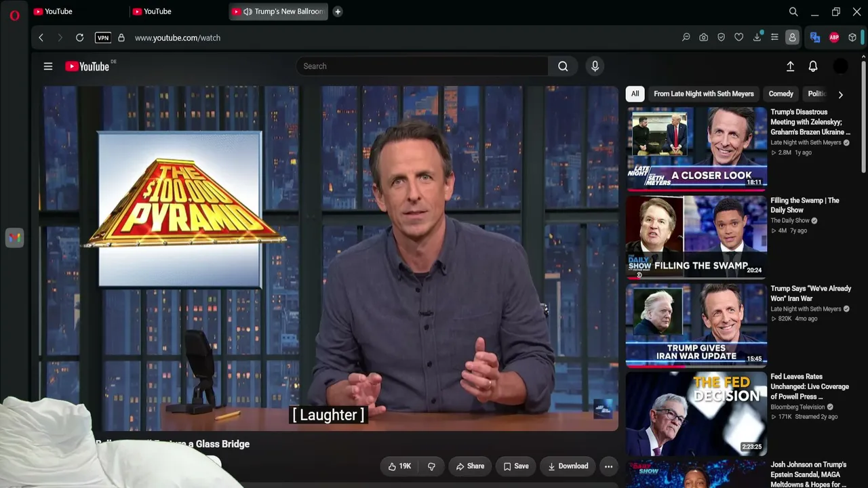
Task: Toggle the VPN badge in address bar
Action: pyautogui.click(x=103, y=38)
